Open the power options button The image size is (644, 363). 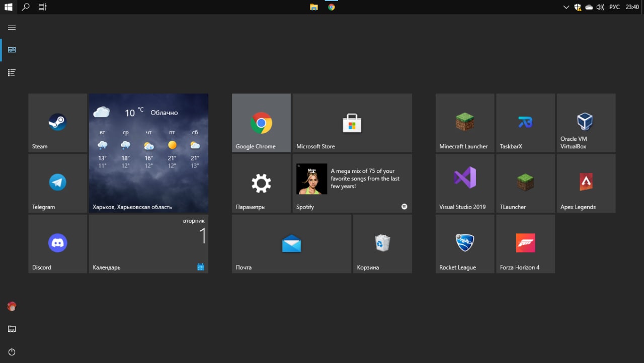pyautogui.click(x=12, y=351)
